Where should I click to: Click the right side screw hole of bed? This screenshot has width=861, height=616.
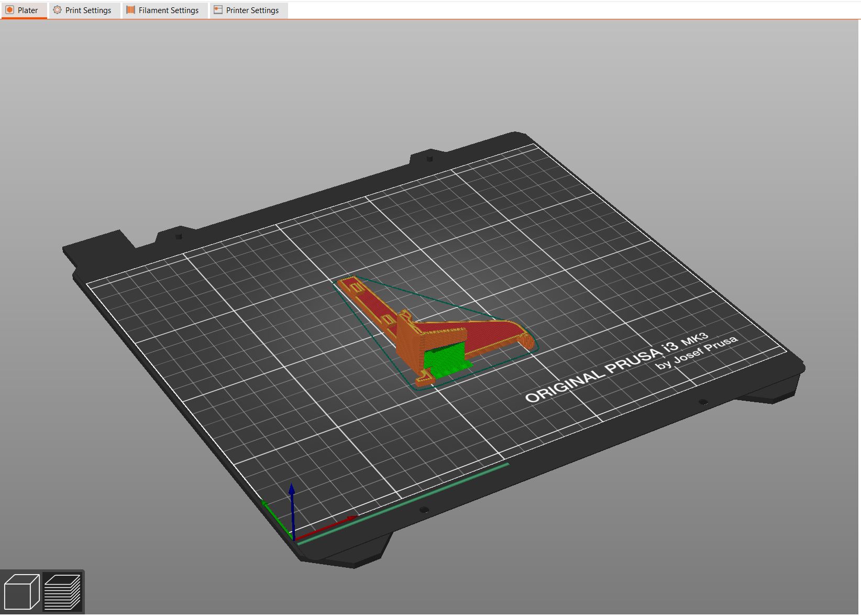pyautogui.click(x=703, y=402)
